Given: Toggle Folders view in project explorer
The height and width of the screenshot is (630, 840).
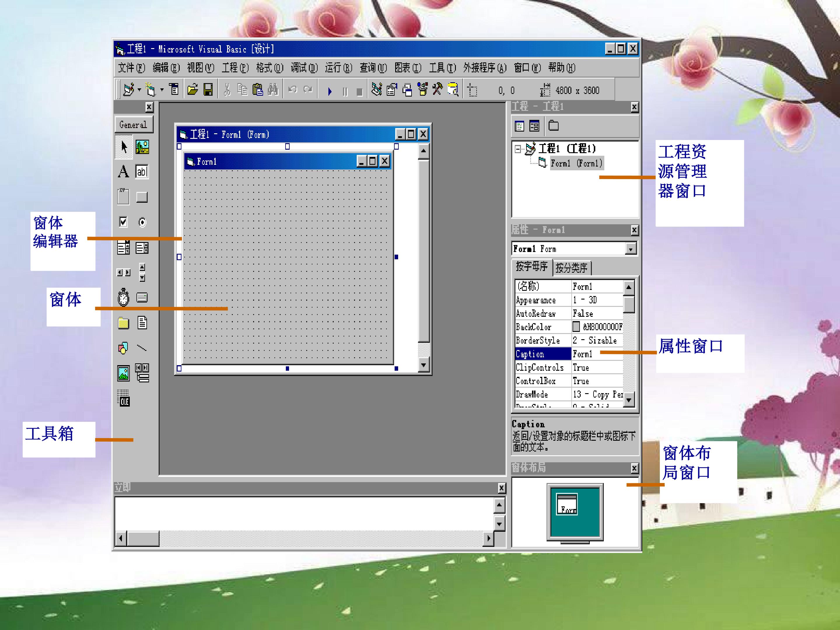Looking at the screenshot, I should click(x=554, y=125).
